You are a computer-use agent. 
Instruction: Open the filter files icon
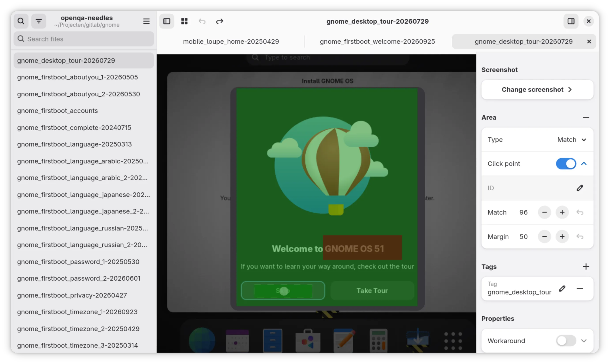tap(39, 21)
